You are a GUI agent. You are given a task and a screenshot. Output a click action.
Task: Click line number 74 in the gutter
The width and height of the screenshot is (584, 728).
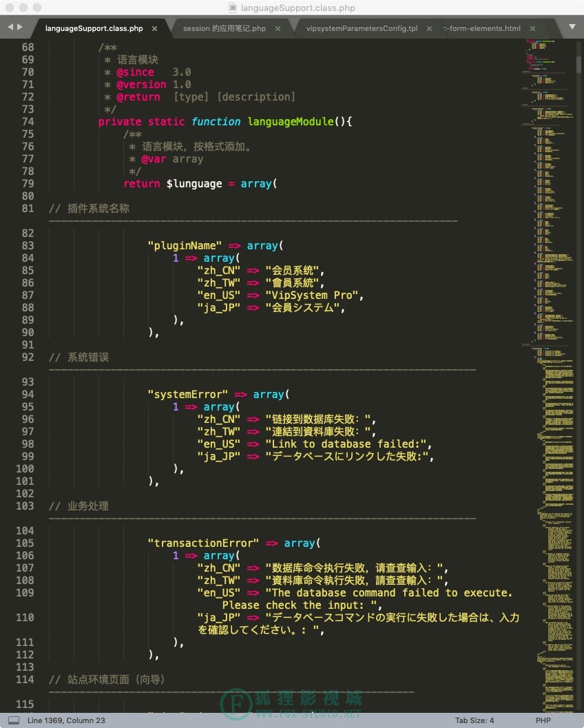click(x=28, y=122)
